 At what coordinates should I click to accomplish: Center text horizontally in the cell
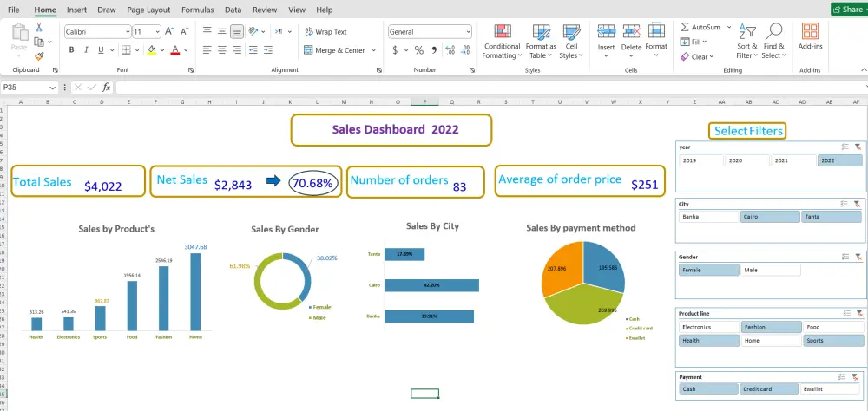tap(222, 50)
